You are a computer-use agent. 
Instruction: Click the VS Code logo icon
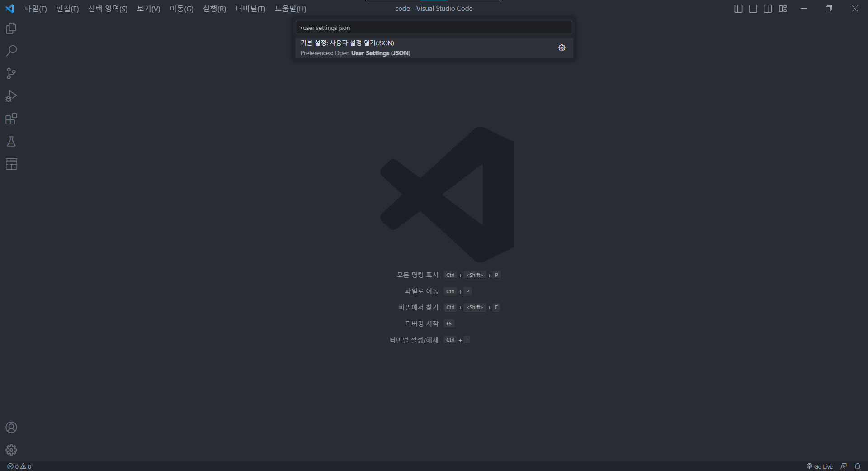click(x=10, y=9)
